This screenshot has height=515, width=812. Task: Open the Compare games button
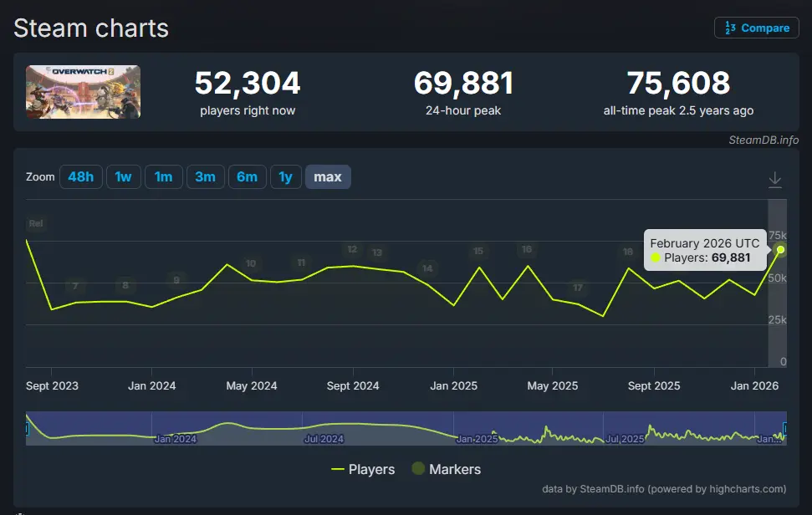(757, 28)
